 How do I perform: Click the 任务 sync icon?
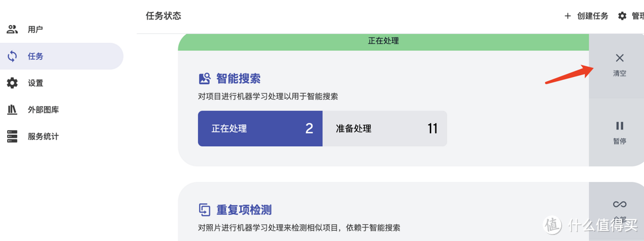click(13, 56)
